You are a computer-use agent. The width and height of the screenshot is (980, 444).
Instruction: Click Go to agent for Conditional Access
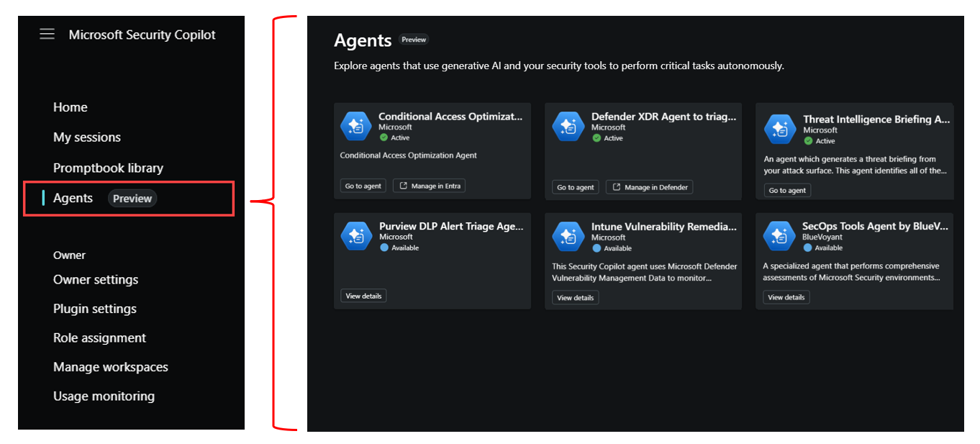pos(363,186)
